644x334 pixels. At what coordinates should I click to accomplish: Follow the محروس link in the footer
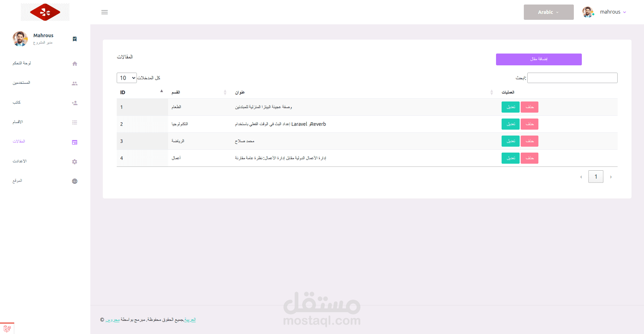(x=113, y=320)
